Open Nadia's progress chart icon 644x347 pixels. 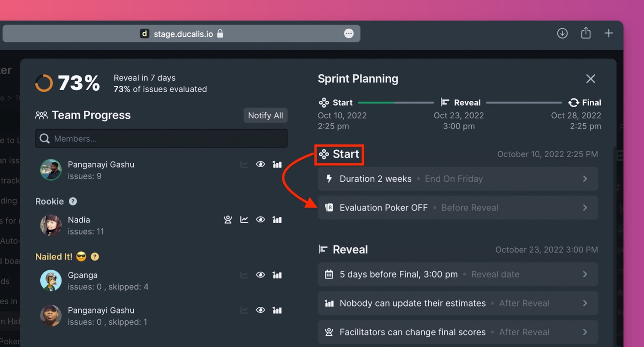point(244,220)
